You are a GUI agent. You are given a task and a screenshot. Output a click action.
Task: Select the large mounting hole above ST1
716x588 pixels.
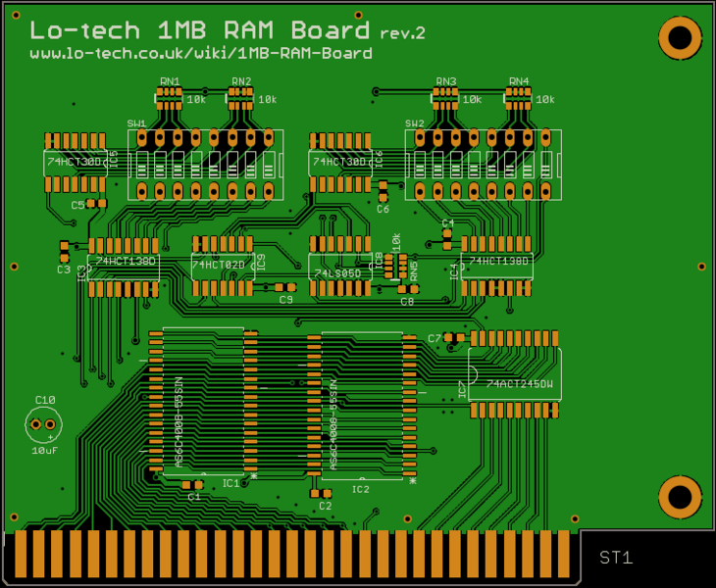click(x=680, y=497)
